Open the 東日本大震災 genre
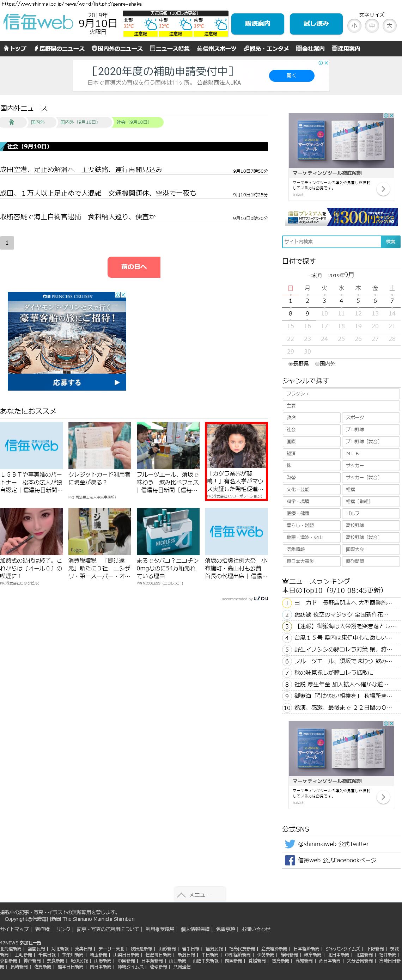The width and height of the screenshot is (402, 980). click(311, 561)
